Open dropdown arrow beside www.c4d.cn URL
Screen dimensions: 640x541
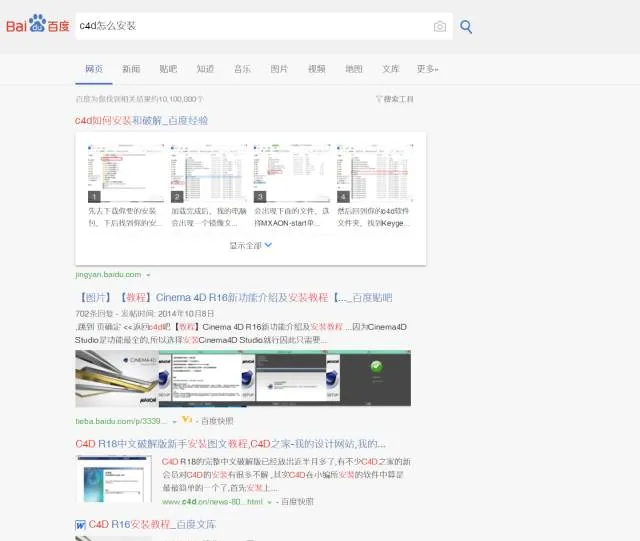269,502
